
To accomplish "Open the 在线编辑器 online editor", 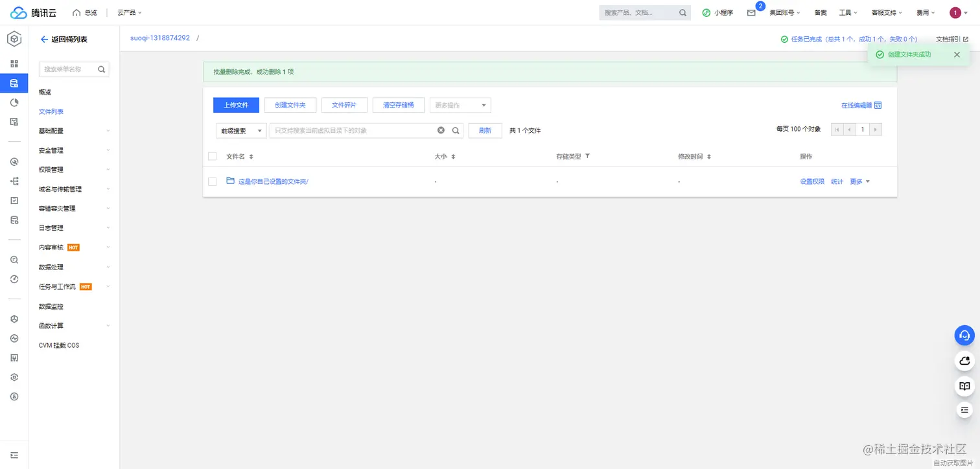I will tap(861, 106).
